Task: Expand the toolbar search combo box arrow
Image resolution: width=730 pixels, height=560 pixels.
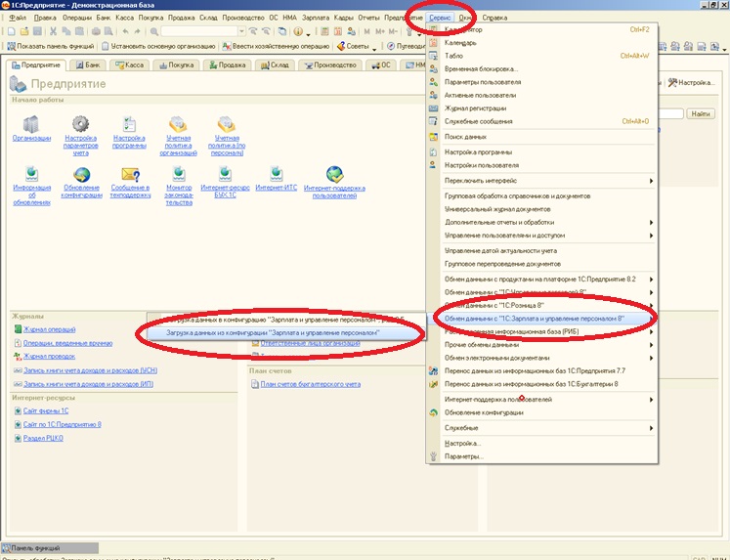Action: pos(241,31)
